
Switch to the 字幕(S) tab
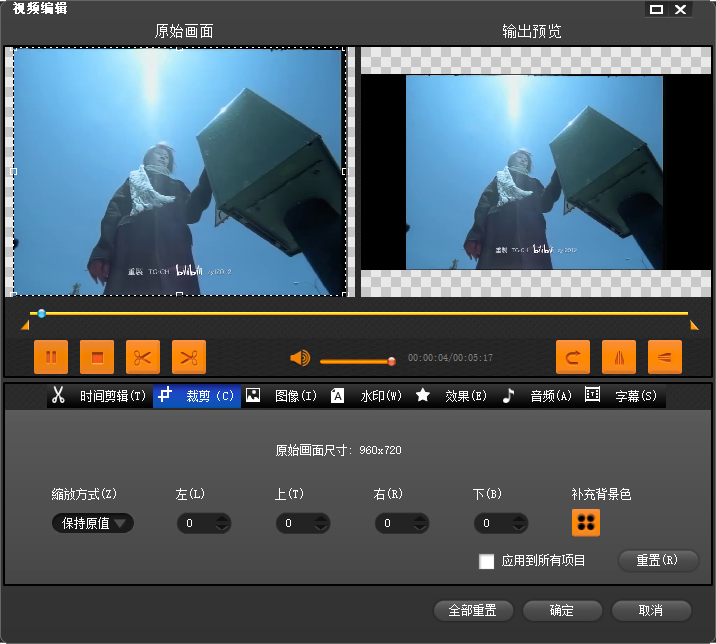tap(622, 396)
